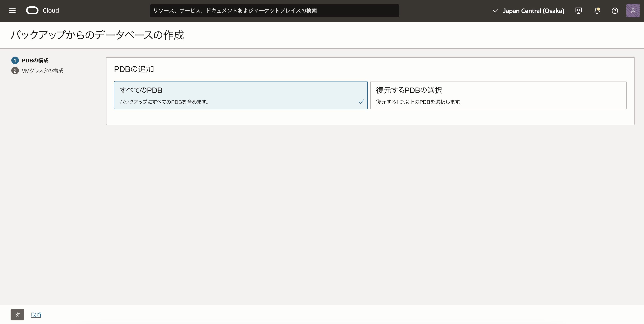Focus the resource search field

point(274,11)
